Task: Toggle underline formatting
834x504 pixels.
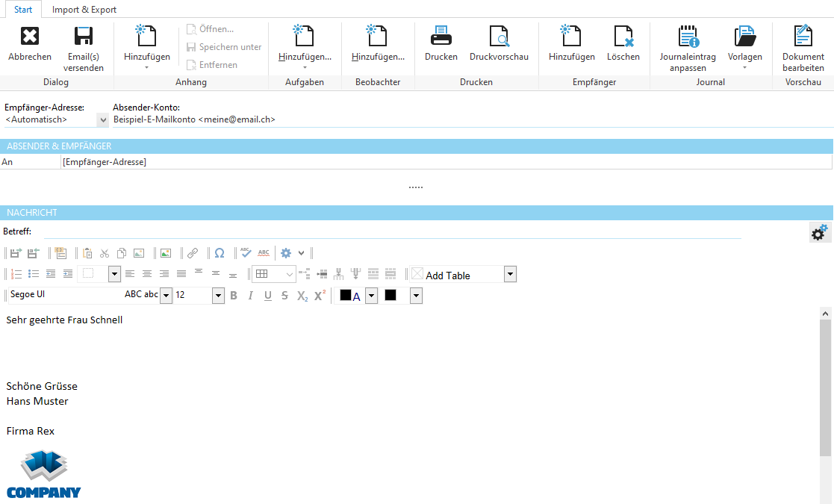Action: pyautogui.click(x=267, y=295)
